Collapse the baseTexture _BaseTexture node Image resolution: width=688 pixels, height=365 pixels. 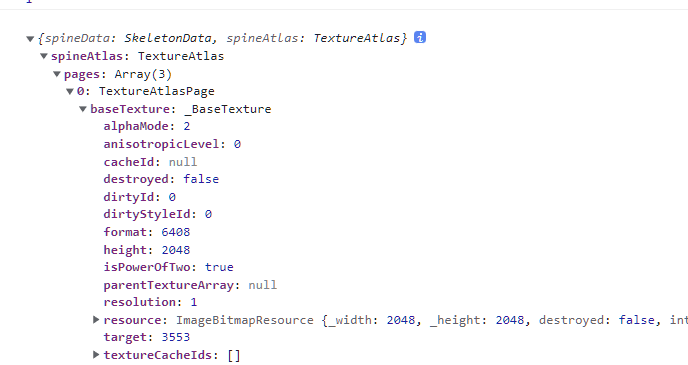click(x=83, y=109)
